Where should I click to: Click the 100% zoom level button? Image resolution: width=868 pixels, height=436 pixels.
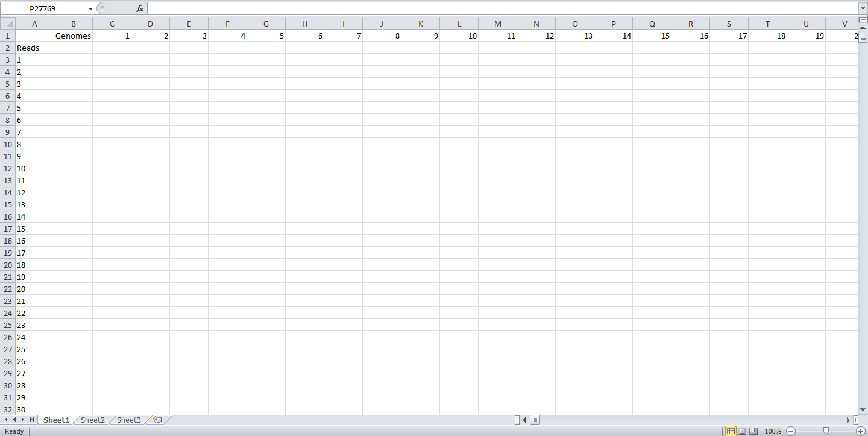click(x=773, y=431)
